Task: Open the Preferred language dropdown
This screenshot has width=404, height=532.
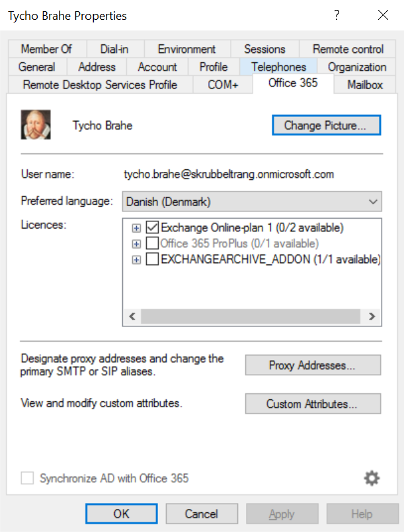Action: (x=252, y=202)
